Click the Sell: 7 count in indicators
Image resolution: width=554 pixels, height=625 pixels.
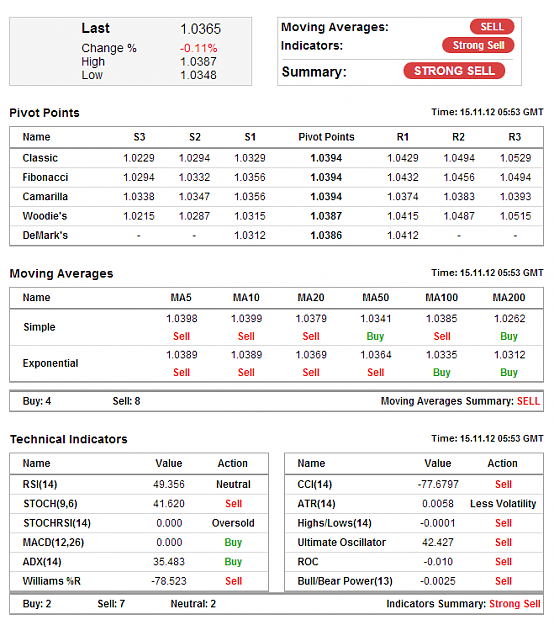pos(111,603)
